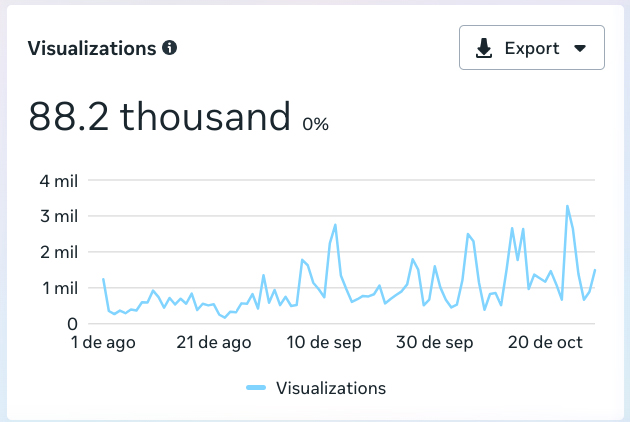Click the Visualizations legend label

(330, 388)
